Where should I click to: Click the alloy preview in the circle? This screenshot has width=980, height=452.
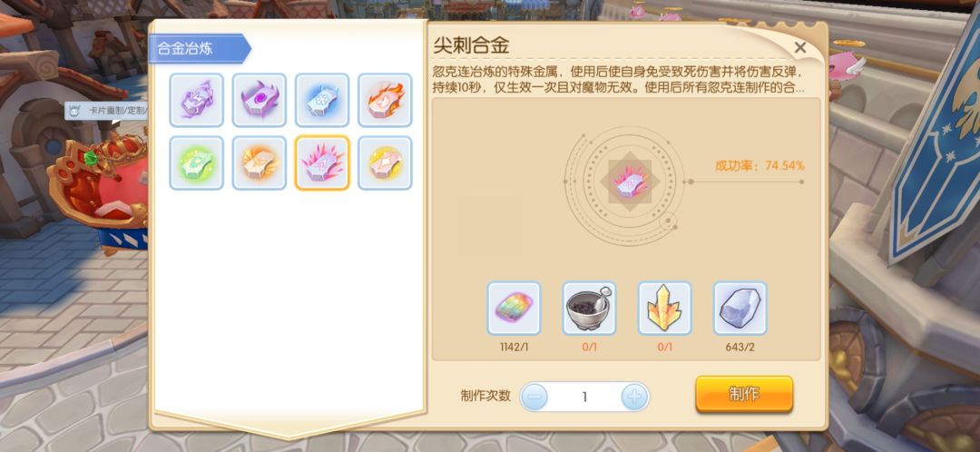point(630,182)
